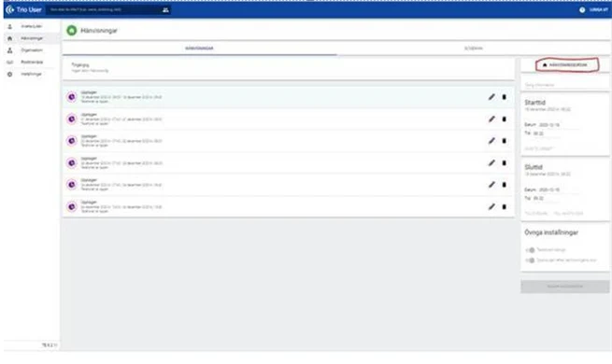612x364 pixels.
Task: Edit the third Upptagen referral with the pencil
Action: [x=491, y=141]
